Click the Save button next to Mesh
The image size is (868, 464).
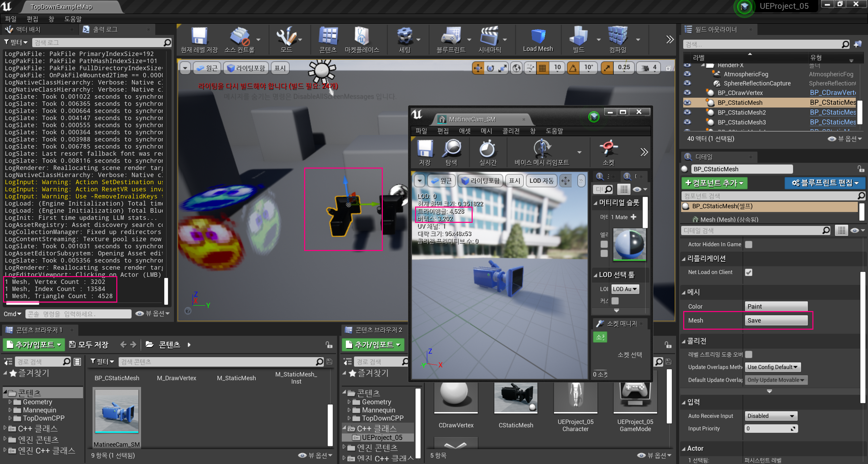point(776,321)
